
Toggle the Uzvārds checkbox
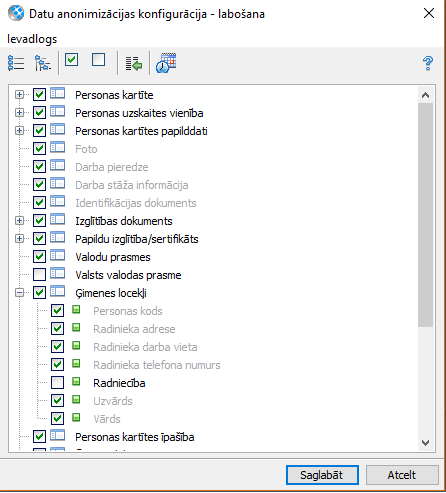[x=57, y=401]
